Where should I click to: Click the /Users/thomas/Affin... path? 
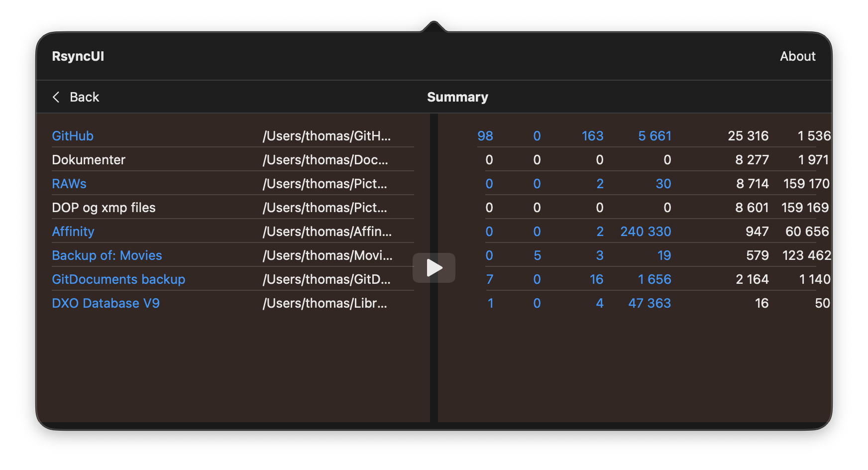tap(327, 232)
